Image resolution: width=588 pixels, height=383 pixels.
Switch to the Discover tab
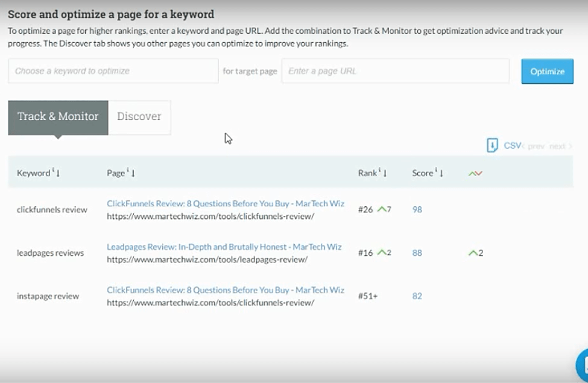(x=139, y=118)
